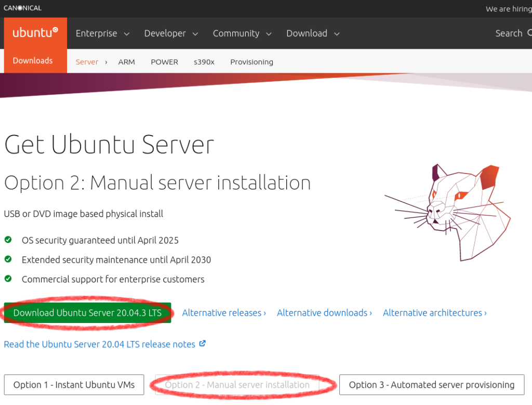Choose Option 2 - Manual server installation

tap(237, 385)
